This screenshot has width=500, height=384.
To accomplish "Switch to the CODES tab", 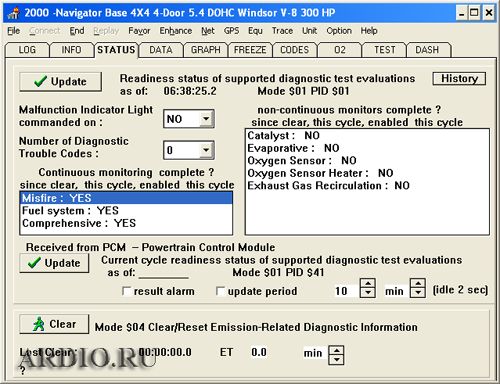I will coord(295,50).
